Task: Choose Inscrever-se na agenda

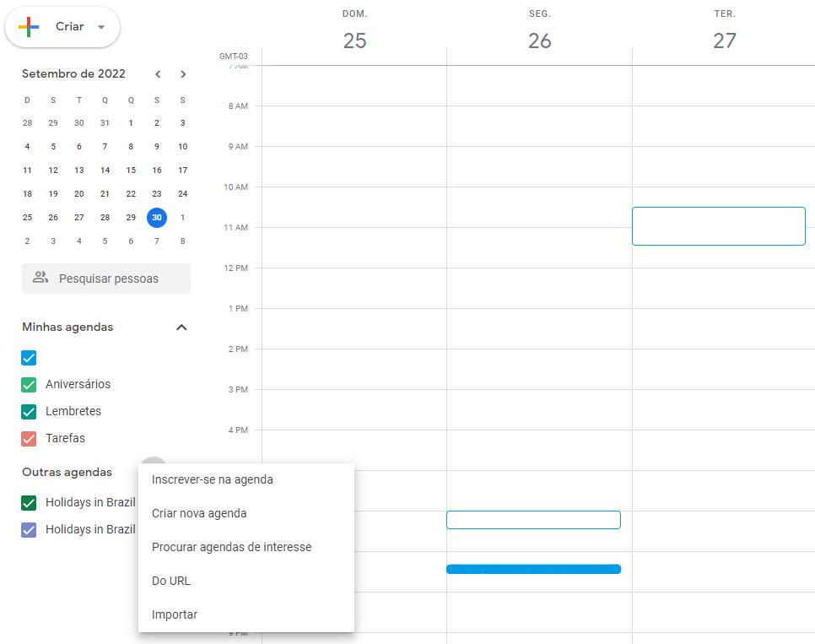Action: point(246,479)
